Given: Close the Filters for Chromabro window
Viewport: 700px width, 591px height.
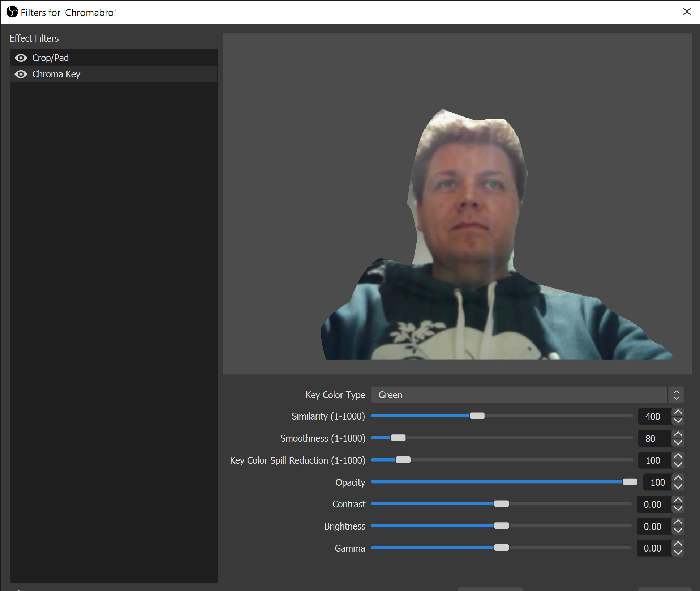Looking at the screenshot, I should 687,12.
